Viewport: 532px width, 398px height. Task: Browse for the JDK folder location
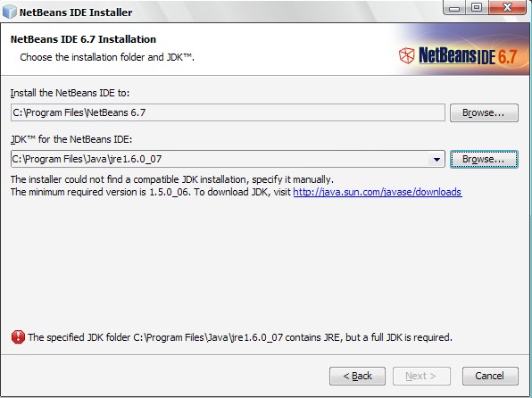click(x=484, y=159)
